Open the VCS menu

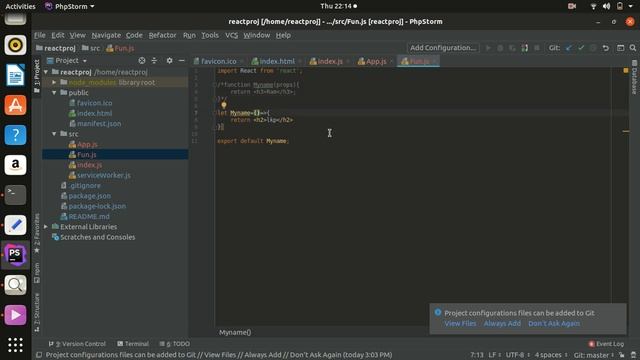[231, 35]
